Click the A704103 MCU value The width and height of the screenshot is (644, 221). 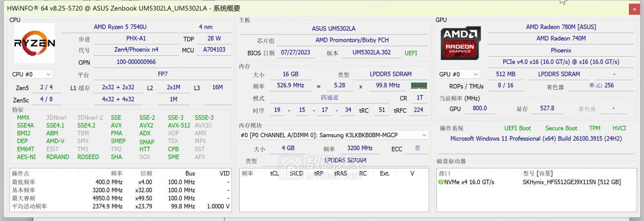click(214, 50)
